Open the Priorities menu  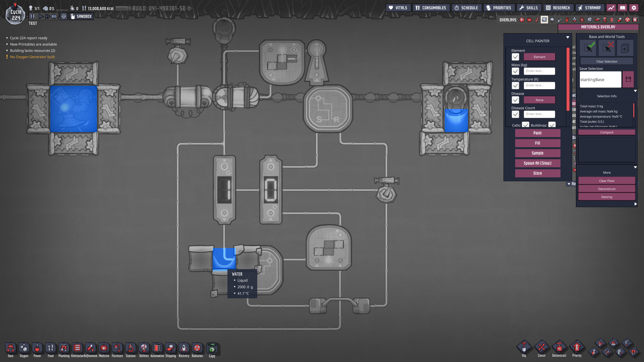coord(499,8)
